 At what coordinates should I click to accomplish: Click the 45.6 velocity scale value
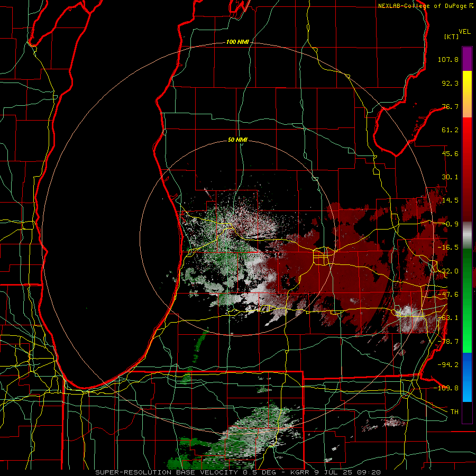coord(450,153)
